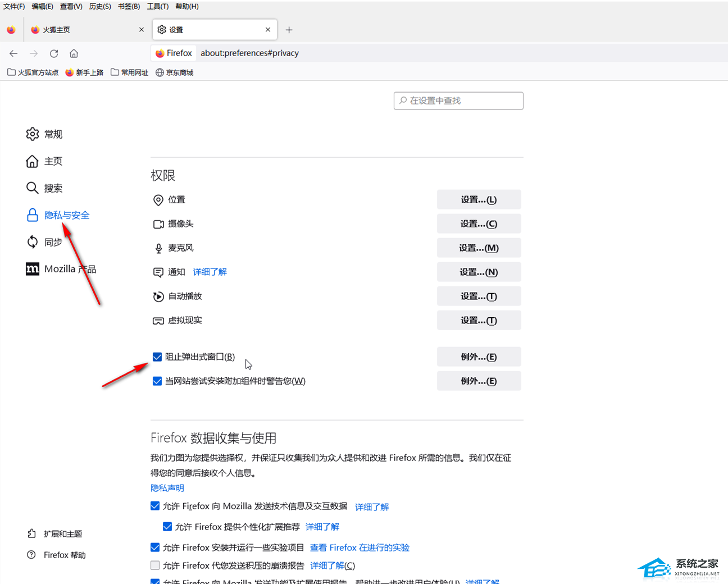Click the 在设置中查找 search field
The width and height of the screenshot is (728, 584).
pyautogui.click(x=458, y=101)
